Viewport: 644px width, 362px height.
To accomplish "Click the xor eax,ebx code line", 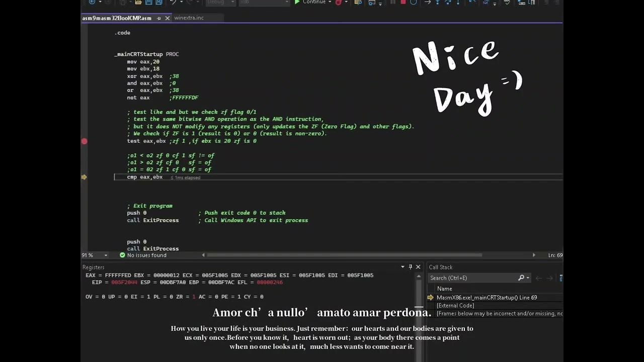I will coord(144,76).
